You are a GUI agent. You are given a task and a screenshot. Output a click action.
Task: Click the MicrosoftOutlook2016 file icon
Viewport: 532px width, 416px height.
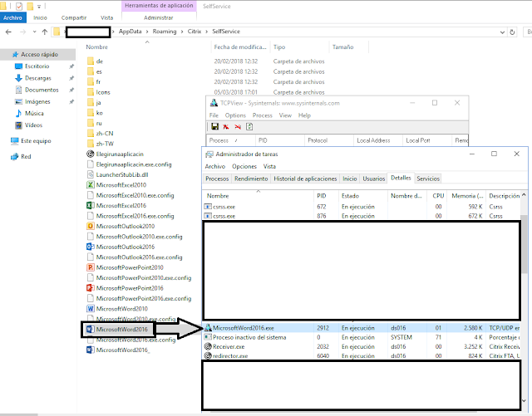91,247
